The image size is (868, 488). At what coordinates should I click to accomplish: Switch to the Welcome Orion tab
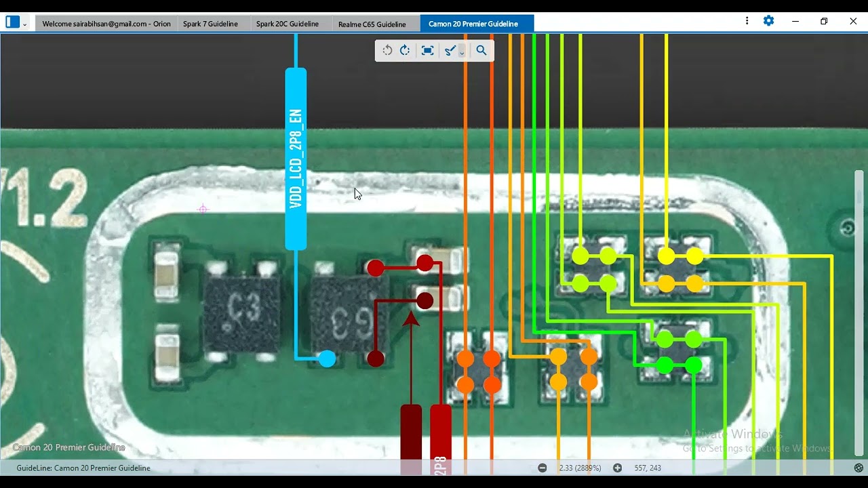tap(106, 24)
